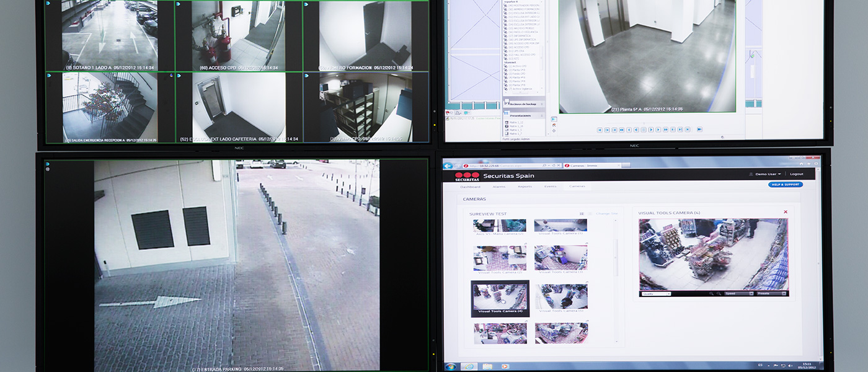The image size is (868, 372).
Task: Click the PTZ move arrows icon left of playback
Action: click(554, 131)
